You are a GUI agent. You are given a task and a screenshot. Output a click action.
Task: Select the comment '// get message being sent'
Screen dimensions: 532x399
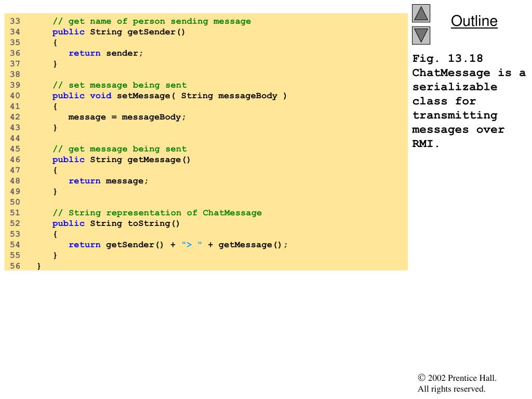pos(119,149)
